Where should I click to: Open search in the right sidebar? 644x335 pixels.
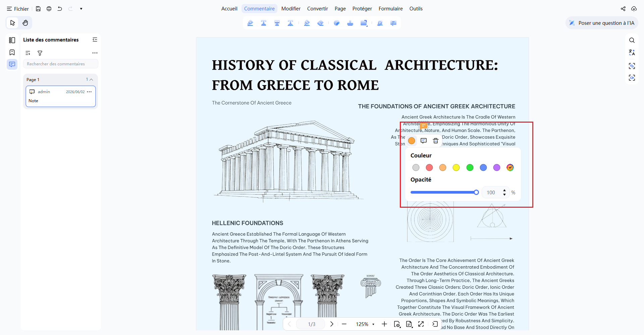[x=632, y=40]
